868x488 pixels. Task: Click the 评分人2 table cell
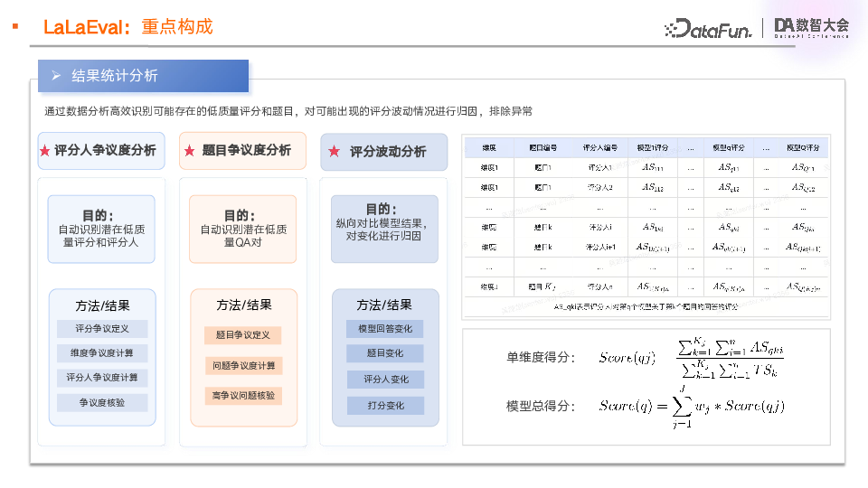600,188
